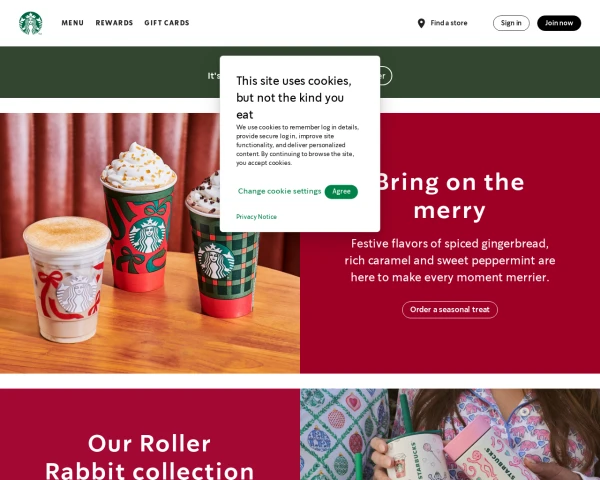Open the Privacy Notice link
The height and width of the screenshot is (480, 600).
tap(256, 217)
